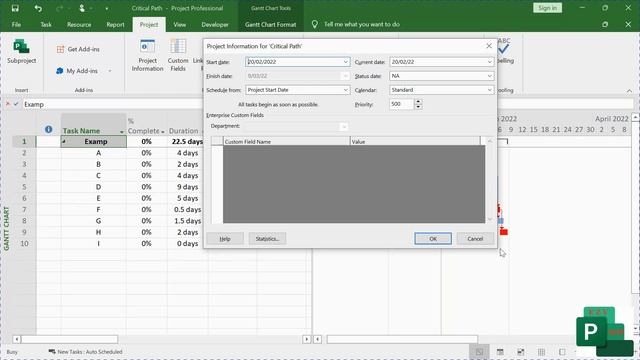Open the Status date dropdown

(489, 76)
